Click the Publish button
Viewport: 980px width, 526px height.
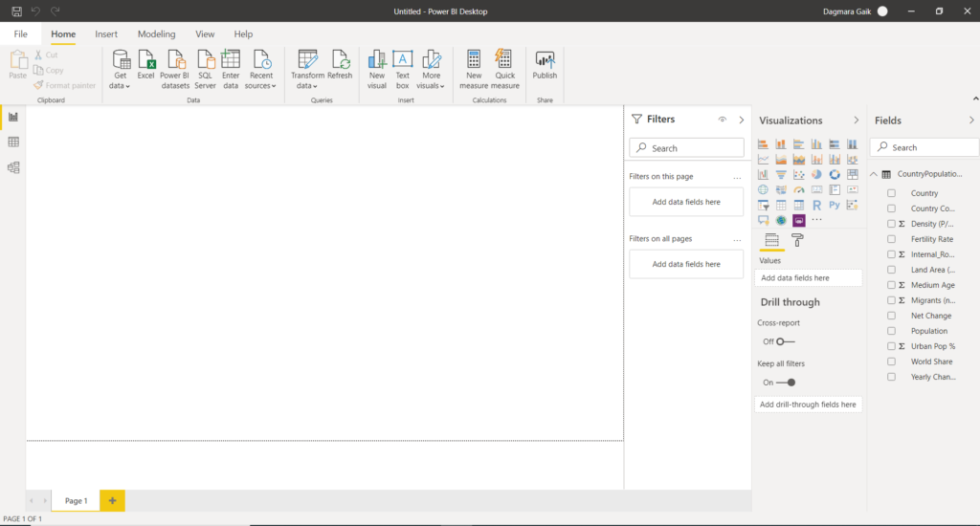[x=545, y=65]
